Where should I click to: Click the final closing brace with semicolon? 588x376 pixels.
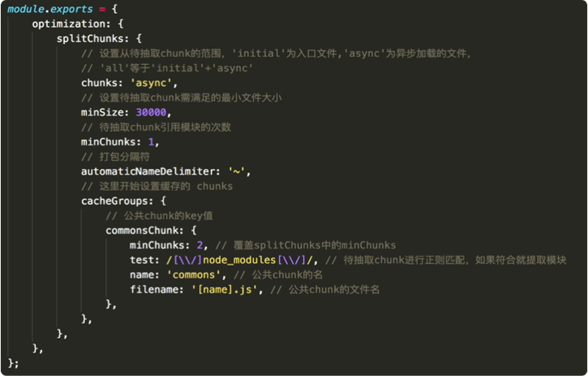tap(13, 361)
